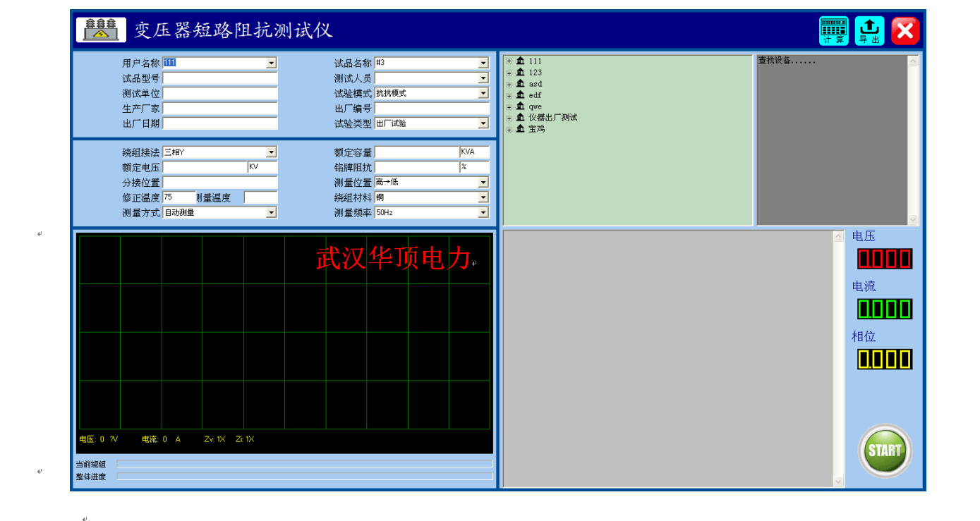
Task: Select the qwe tree item
Action: 536,107
